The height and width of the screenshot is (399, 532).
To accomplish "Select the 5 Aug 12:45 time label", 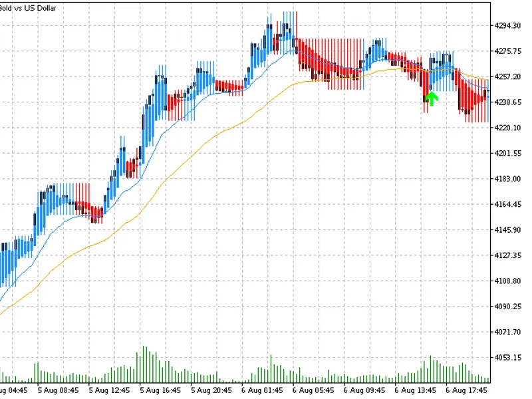I will pyautogui.click(x=109, y=390).
